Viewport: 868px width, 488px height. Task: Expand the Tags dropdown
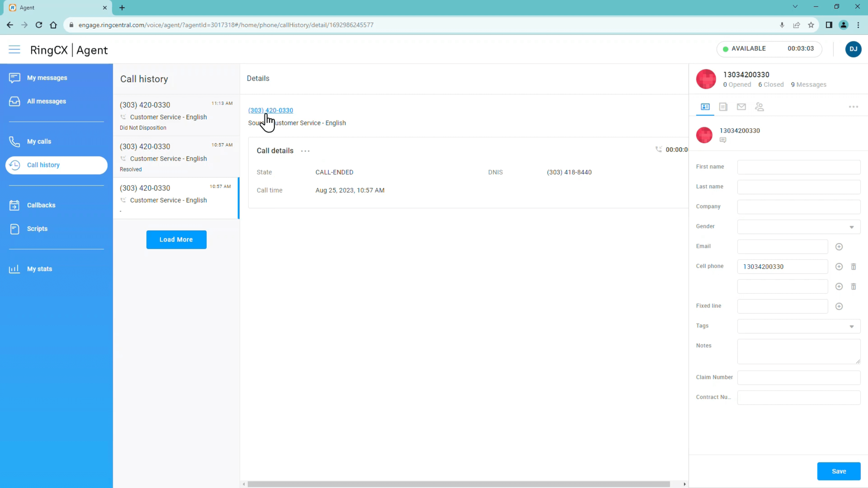tap(851, 326)
